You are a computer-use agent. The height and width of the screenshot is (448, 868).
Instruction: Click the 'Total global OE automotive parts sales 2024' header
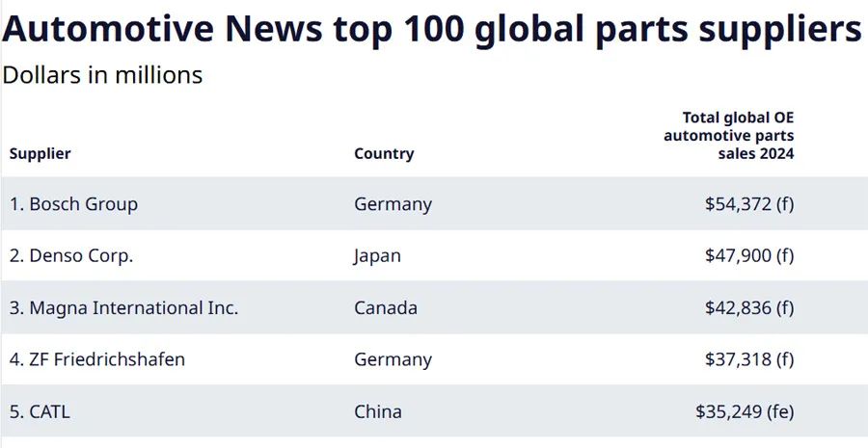coord(728,135)
